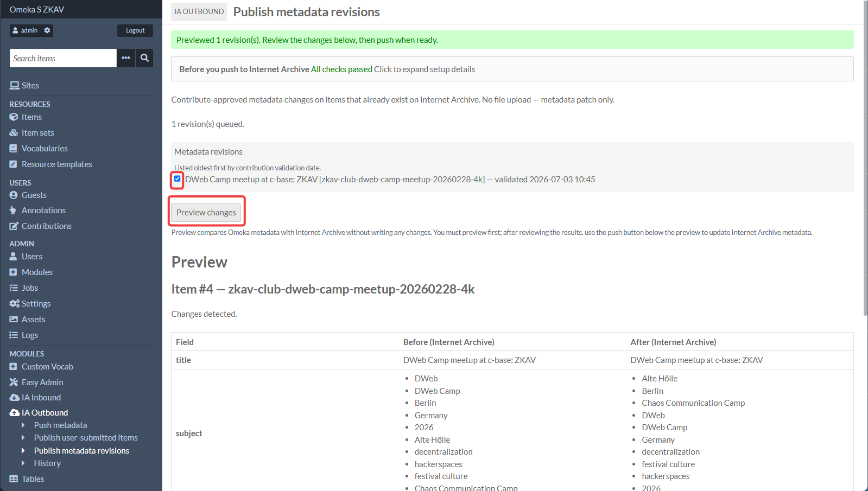The width and height of the screenshot is (868, 491).
Task: Click 'Before (Internet Archive)' column header
Action: click(x=449, y=342)
